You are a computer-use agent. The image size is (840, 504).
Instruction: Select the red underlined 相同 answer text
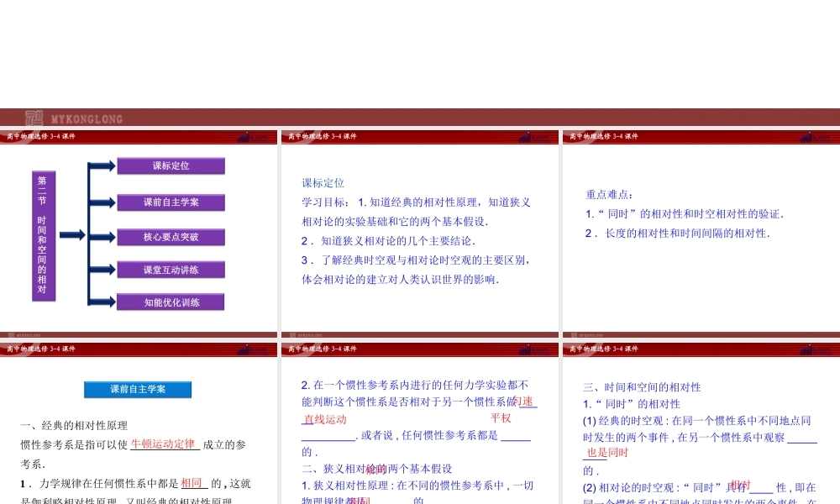pyautogui.click(x=190, y=484)
